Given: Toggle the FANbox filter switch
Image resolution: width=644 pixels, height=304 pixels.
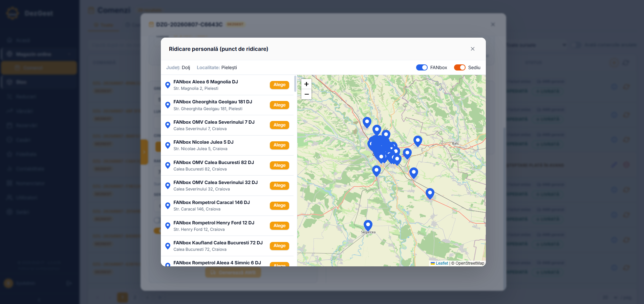Looking at the screenshot, I should pyautogui.click(x=422, y=67).
